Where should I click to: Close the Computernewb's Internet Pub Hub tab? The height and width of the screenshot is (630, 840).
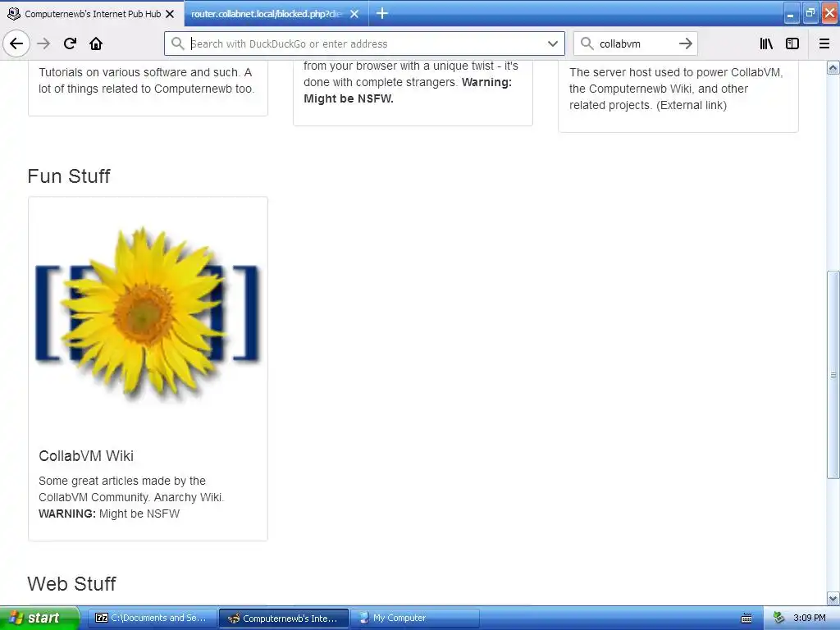170,14
